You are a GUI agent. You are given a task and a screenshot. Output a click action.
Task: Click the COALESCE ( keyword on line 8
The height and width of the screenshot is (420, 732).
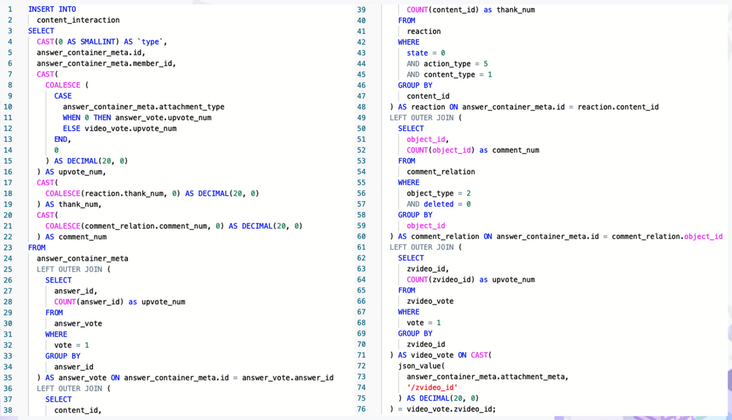click(x=67, y=85)
